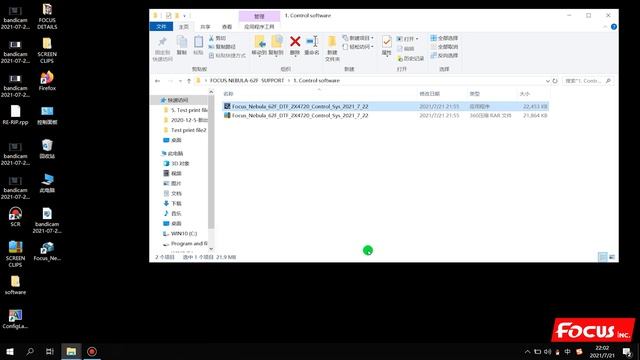
Task: Sort by the 名称 (Name) column header
Action: (229, 94)
